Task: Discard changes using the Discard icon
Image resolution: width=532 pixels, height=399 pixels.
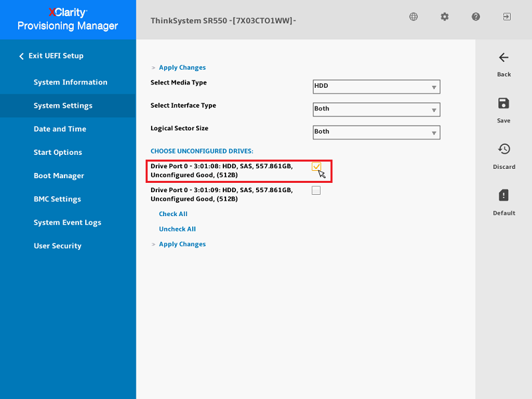Action: (503, 150)
